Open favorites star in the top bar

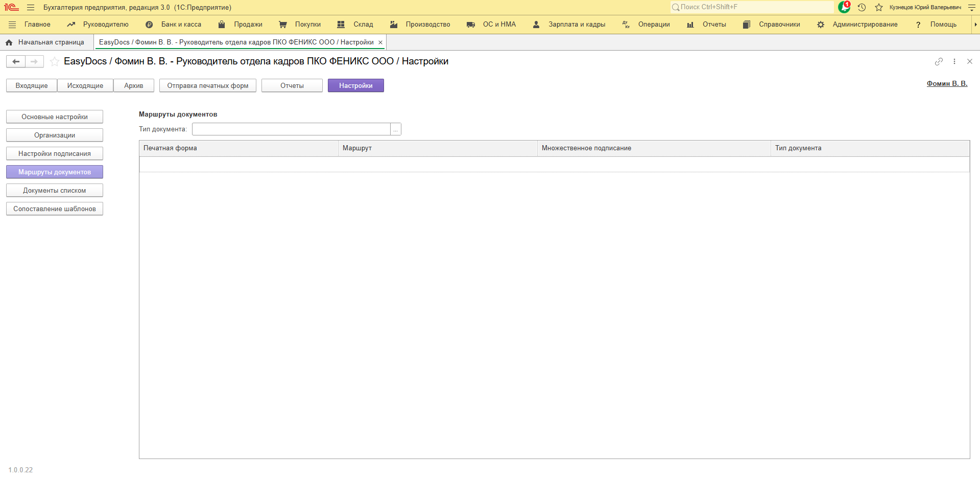tap(879, 7)
